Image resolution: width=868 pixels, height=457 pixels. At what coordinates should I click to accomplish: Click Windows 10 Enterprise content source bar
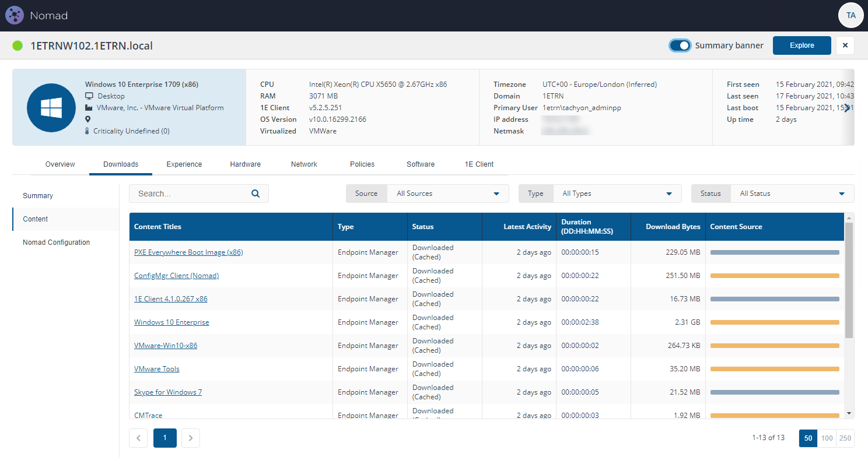pos(775,322)
